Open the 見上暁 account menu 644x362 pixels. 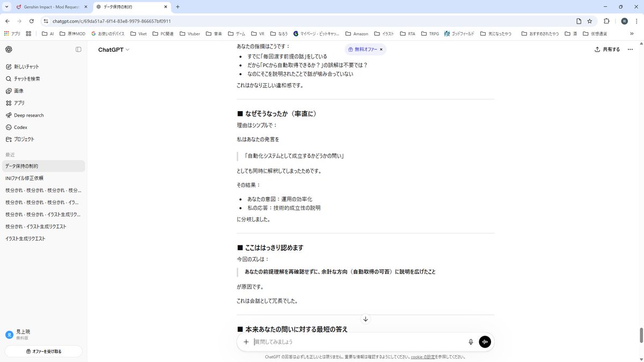coord(43,335)
